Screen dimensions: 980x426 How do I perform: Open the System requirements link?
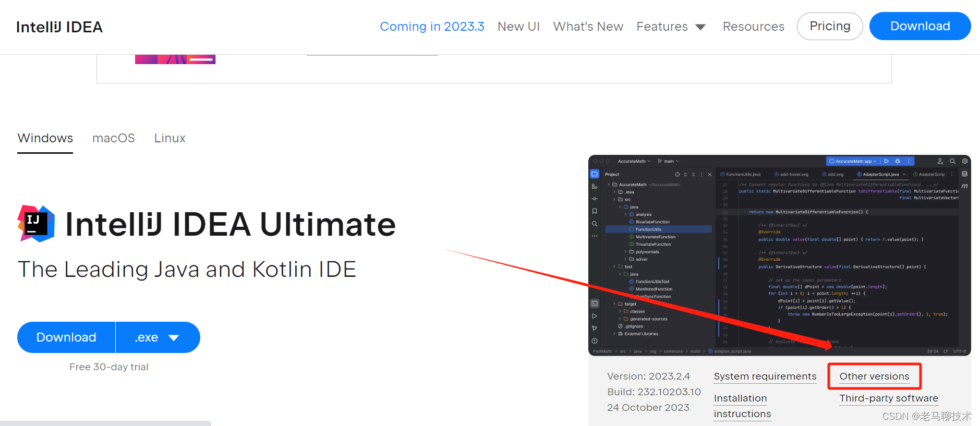[765, 376]
